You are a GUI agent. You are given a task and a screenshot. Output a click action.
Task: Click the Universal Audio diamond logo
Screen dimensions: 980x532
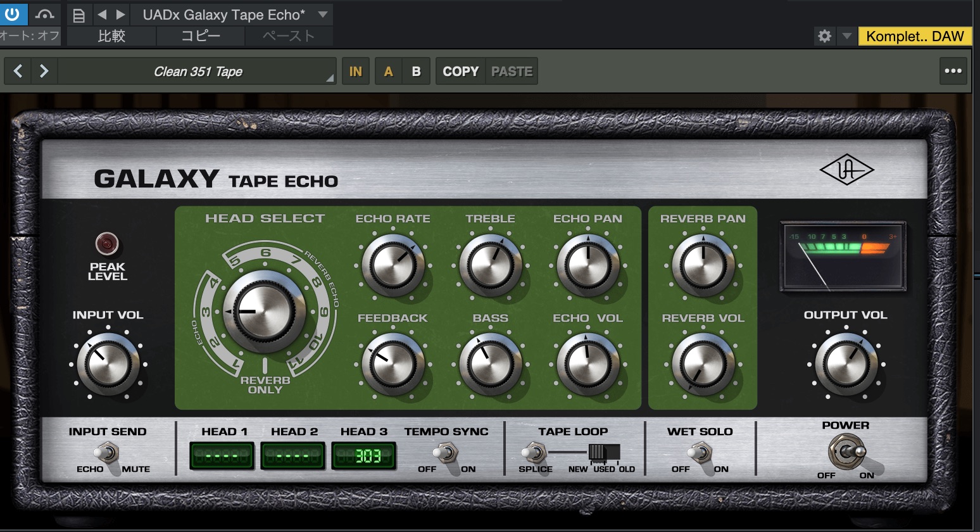point(846,170)
